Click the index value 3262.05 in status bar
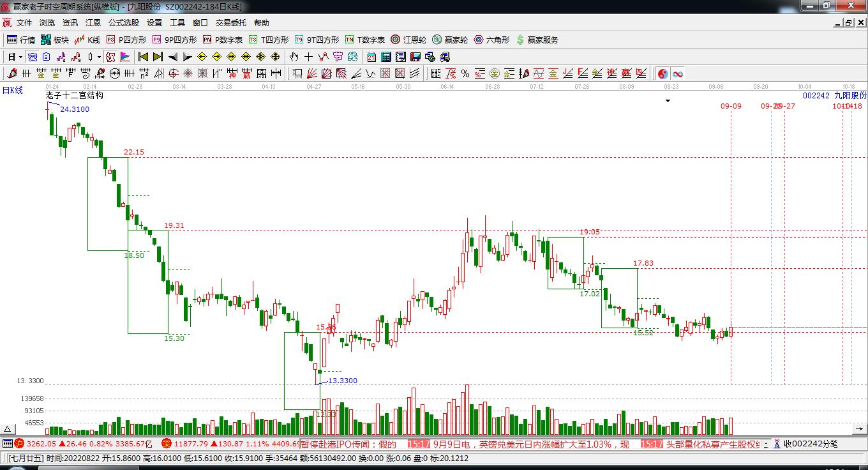Image resolution: width=868 pixels, height=470 pixels. tap(42, 444)
